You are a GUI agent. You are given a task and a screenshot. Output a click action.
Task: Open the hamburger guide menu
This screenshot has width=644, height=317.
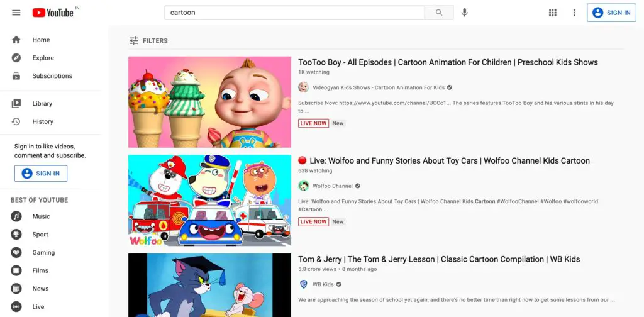tap(16, 13)
